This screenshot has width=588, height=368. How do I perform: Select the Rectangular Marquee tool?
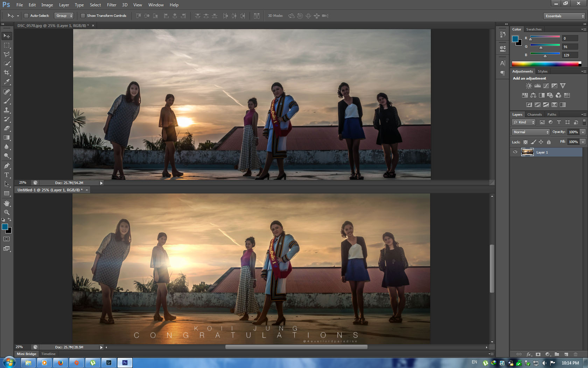7,45
